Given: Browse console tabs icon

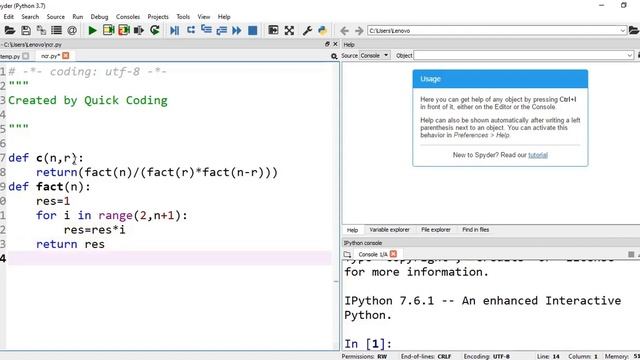Looking at the screenshot, I should click(x=347, y=254).
